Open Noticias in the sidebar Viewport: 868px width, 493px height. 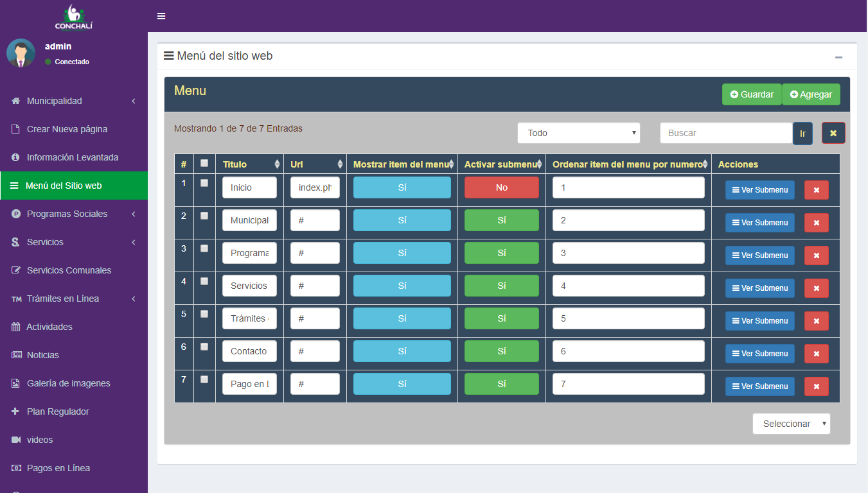tap(43, 355)
